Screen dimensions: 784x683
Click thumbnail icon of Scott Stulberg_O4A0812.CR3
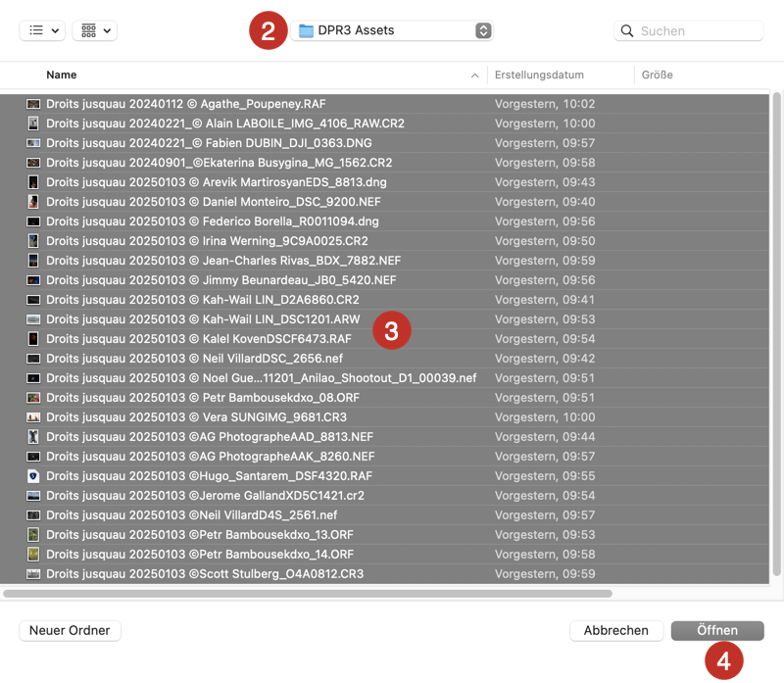[33, 574]
